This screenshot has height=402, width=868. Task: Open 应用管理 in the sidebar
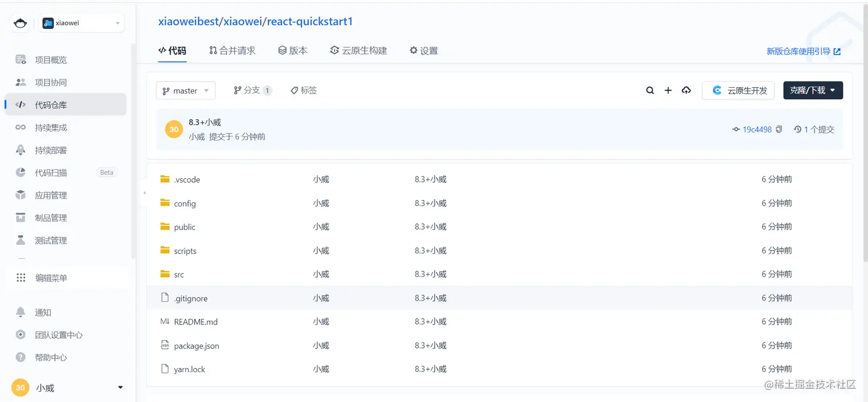point(65,196)
